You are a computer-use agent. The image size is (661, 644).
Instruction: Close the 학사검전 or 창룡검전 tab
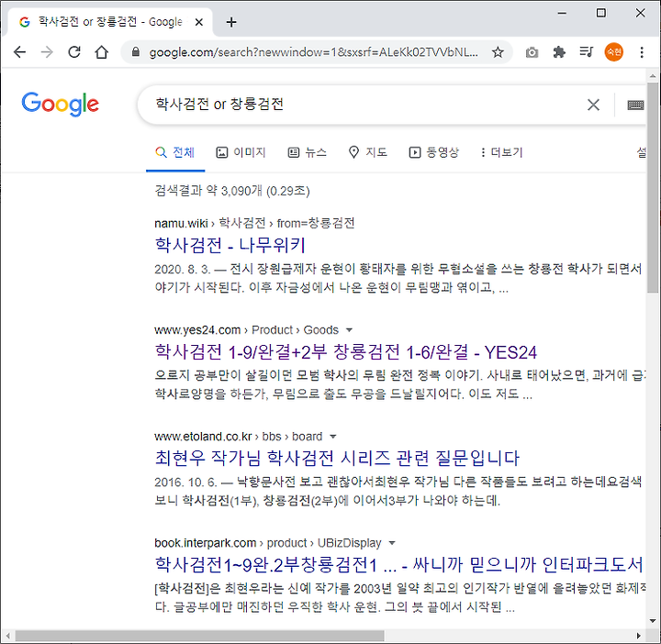click(x=199, y=22)
